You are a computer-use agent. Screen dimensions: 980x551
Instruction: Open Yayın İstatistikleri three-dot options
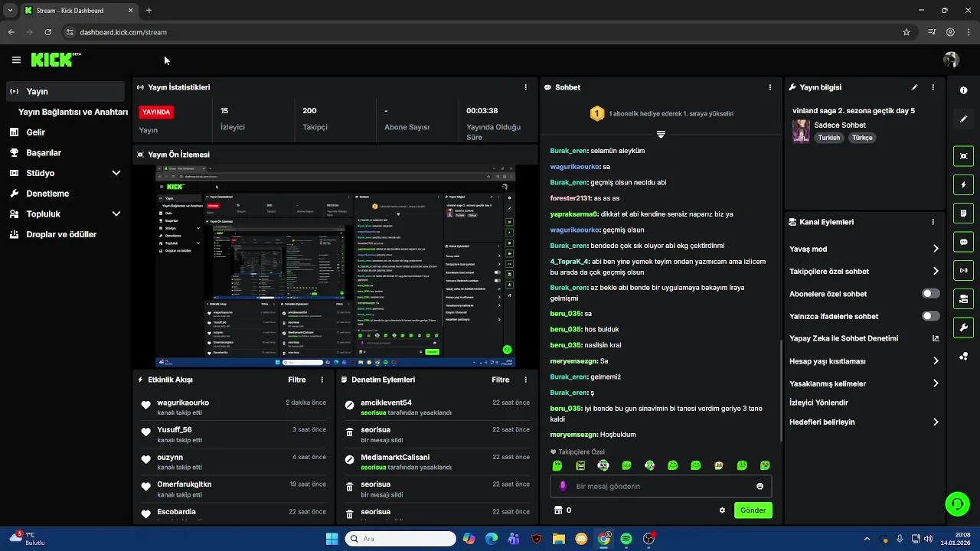click(525, 87)
